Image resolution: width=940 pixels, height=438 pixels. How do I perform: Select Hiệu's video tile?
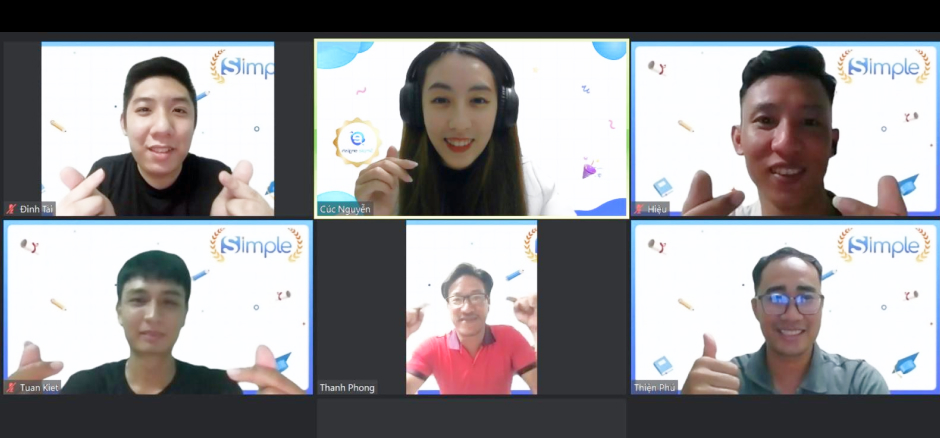coord(784,129)
